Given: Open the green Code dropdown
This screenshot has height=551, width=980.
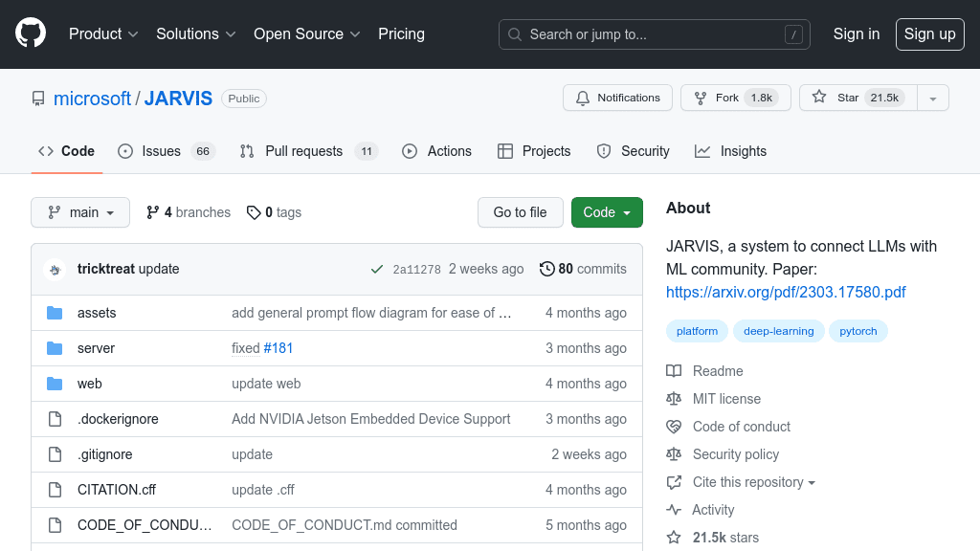Looking at the screenshot, I should [607, 212].
